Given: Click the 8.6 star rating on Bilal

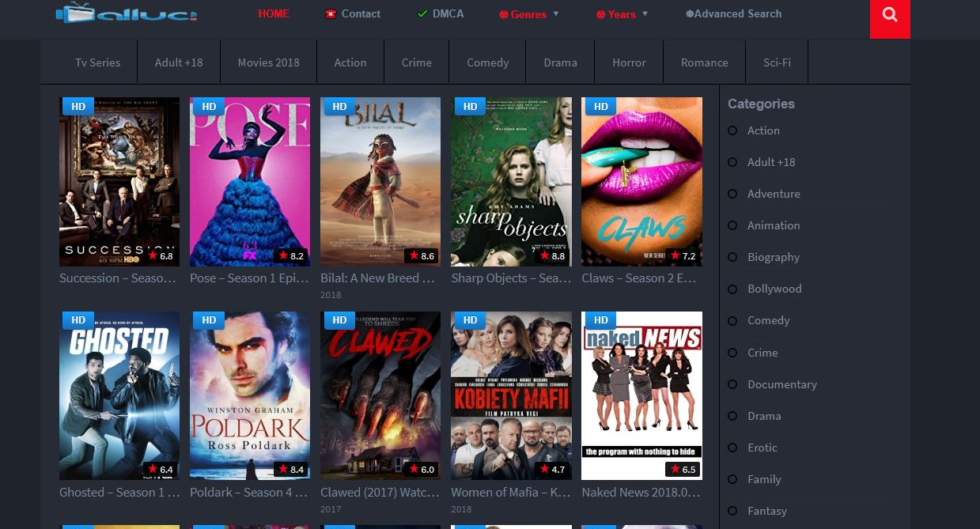Looking at the screenshot, I should [x=421, y=256].
